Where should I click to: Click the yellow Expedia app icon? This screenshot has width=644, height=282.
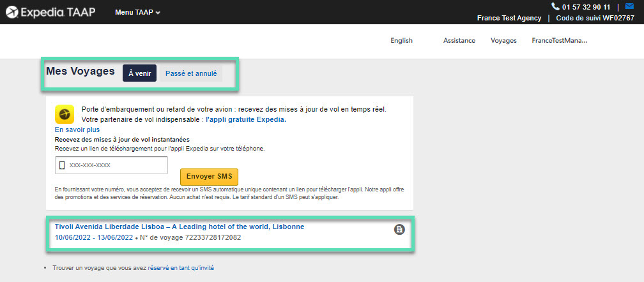(x=65, y=114)
